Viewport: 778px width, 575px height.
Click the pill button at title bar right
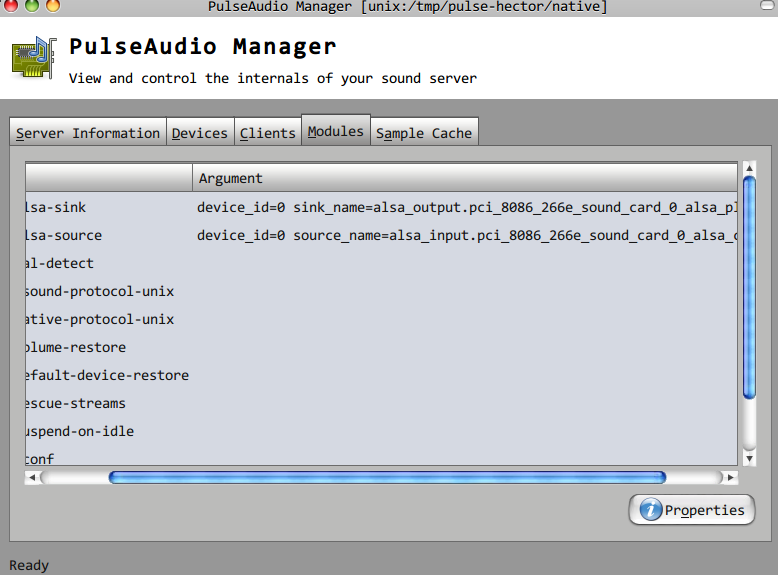coord(768,5)
